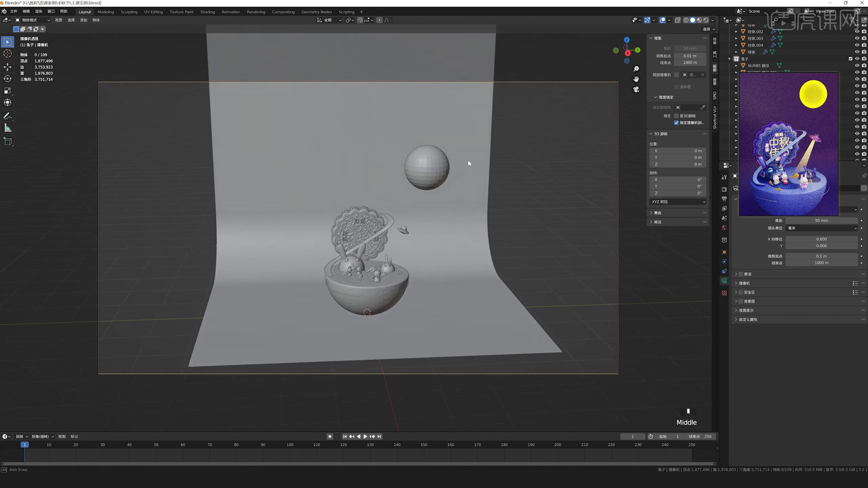Screen dimensions: 868x488
Task: Select the 3D Cursor tool
Action: tap(8, 54)
